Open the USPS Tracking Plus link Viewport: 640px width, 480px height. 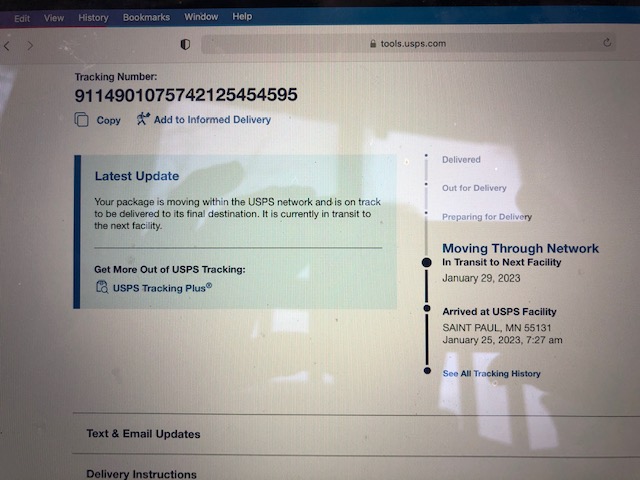162,288
